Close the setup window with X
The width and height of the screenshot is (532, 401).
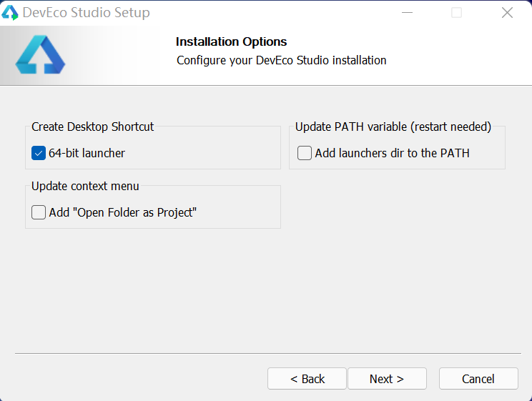(x=507, y=13)
